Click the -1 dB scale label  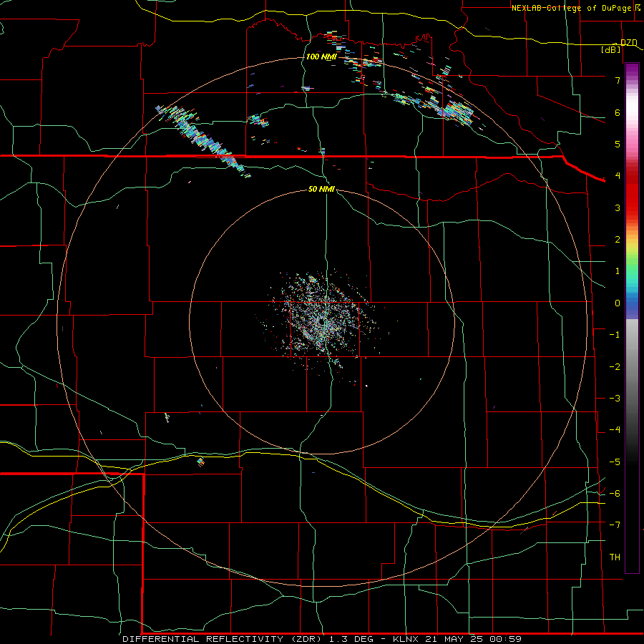[x=615, y=335]
